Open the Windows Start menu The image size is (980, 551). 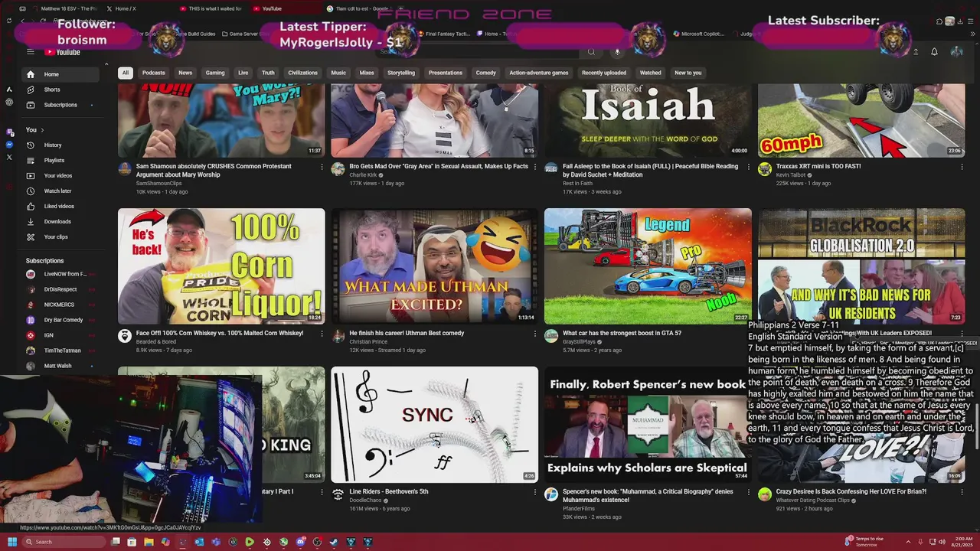click(x=12, y=542)
